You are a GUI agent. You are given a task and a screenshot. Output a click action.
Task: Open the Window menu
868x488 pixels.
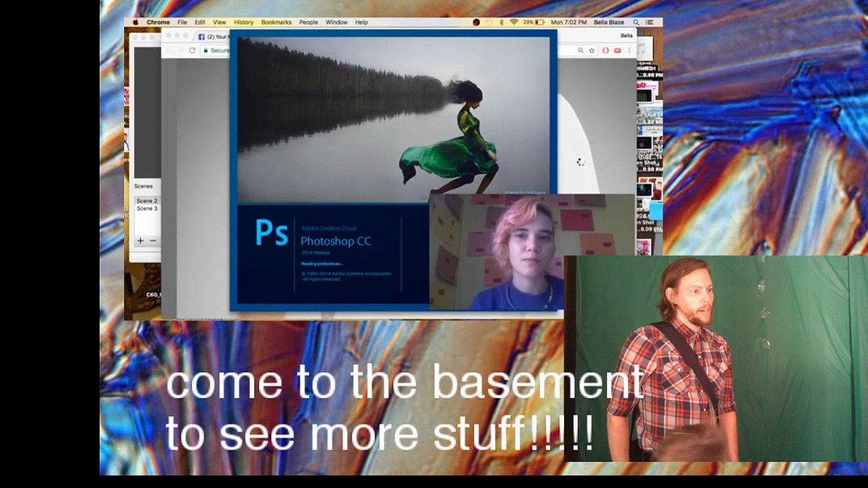click(336, 22)
